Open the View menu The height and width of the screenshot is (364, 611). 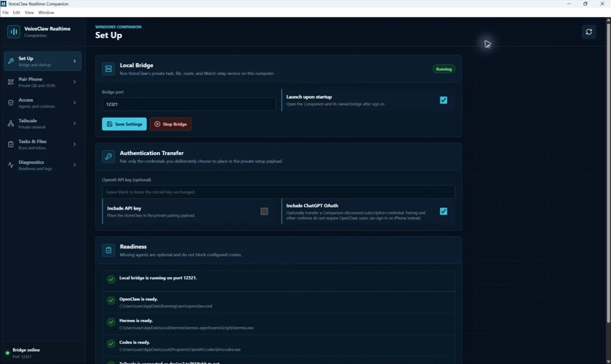pos(29,12)
